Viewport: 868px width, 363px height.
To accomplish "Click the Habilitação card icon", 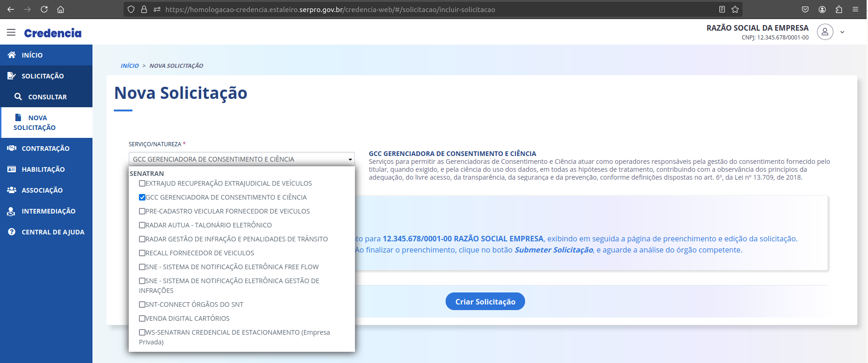I will (x=12, y=169).
